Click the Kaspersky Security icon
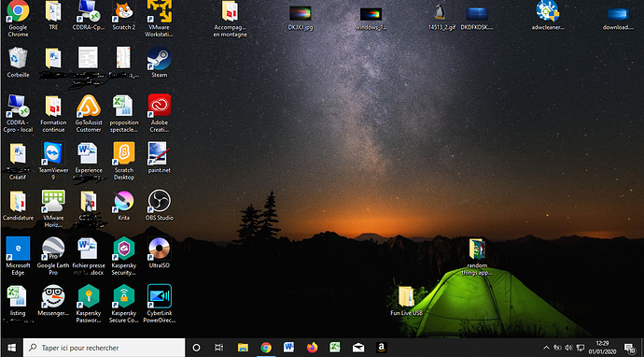Viewport: 644px width, 357px height. coord(123,256)
